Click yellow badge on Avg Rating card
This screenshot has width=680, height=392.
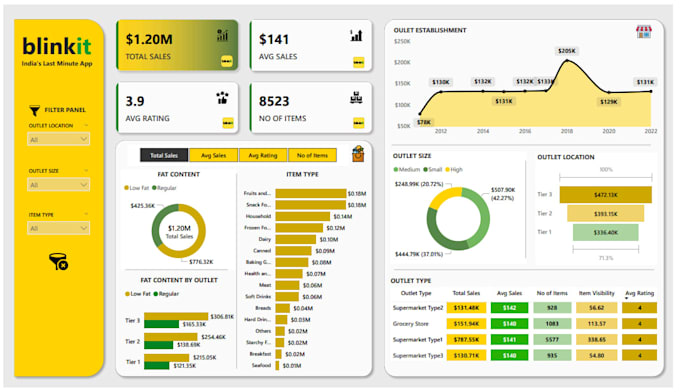tap(228, 123)
